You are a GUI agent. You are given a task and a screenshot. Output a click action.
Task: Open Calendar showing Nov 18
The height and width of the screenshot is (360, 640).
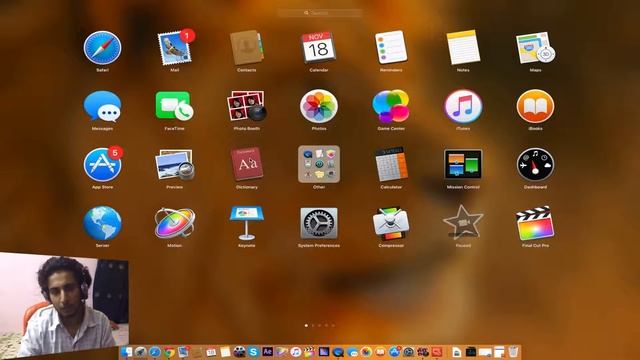tap(319, 48)
